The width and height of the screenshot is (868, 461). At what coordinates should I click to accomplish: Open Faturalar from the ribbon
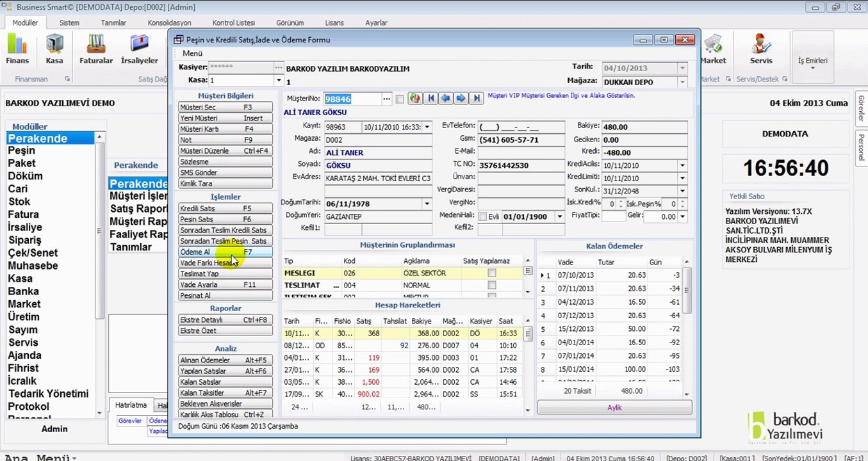96,48
